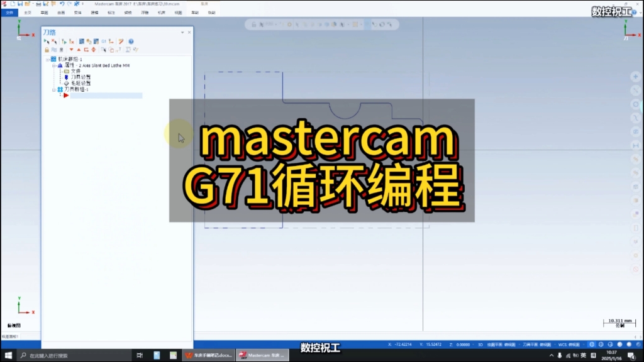Deselect all operations with the red X icon

pos(55,41)
